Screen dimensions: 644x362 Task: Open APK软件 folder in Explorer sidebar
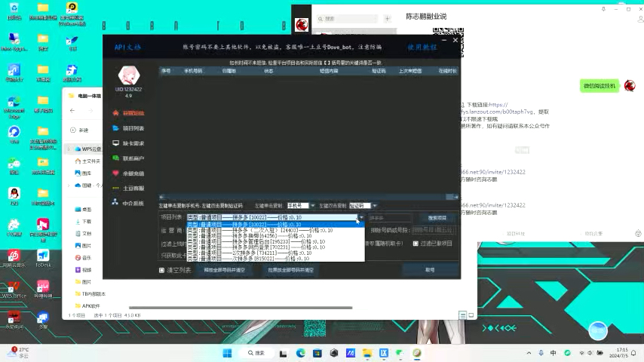88,305
